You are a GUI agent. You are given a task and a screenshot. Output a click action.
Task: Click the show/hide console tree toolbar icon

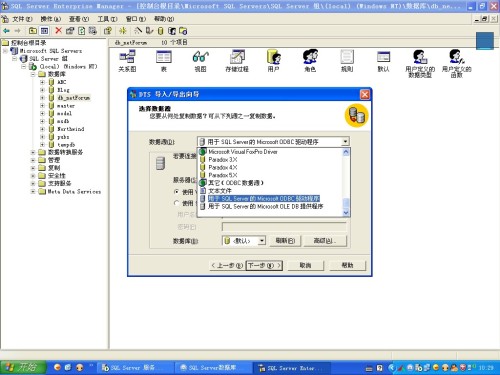pos(44,31)
